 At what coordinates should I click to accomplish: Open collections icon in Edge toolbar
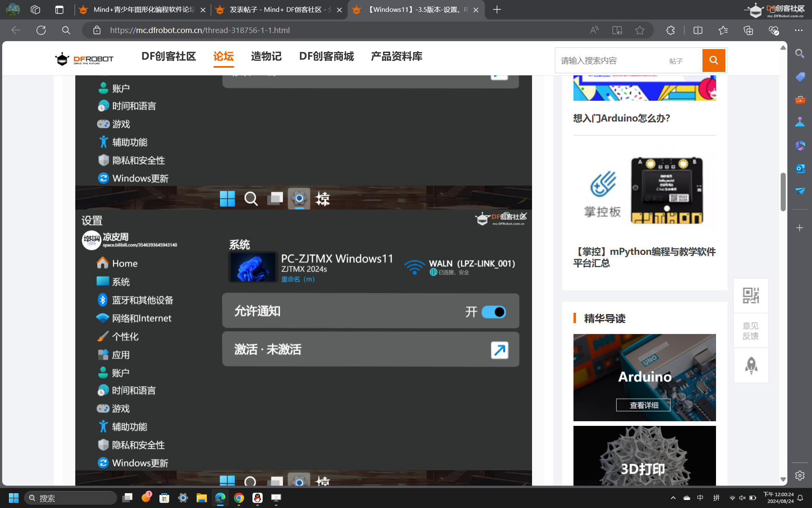point(748,30)
